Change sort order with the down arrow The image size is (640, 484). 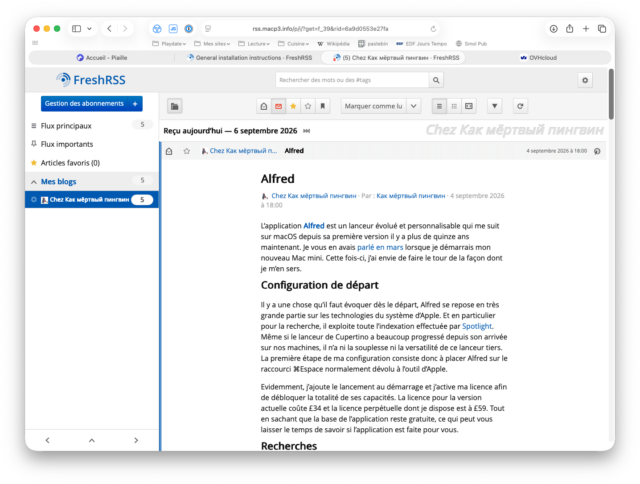(x=494, y=107)
